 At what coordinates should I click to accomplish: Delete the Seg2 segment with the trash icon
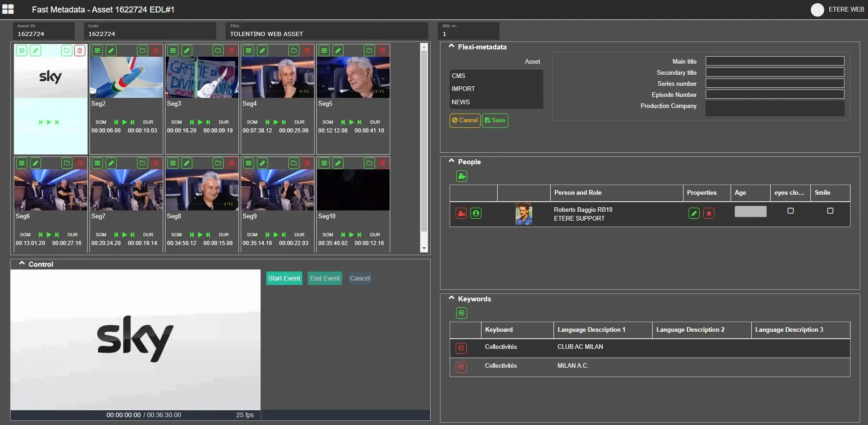click(155, 50)
